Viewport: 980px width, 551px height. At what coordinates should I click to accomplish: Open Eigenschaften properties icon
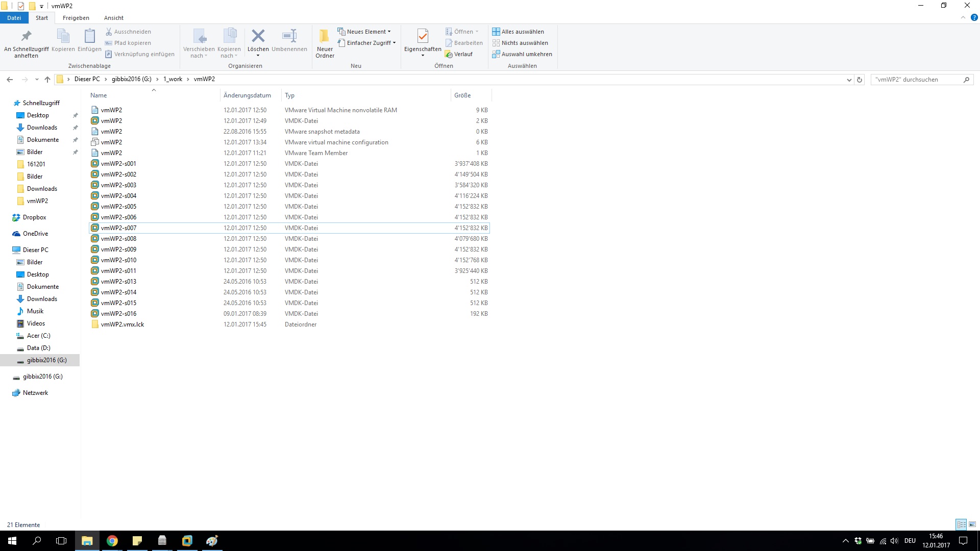(x=422, y=36)
